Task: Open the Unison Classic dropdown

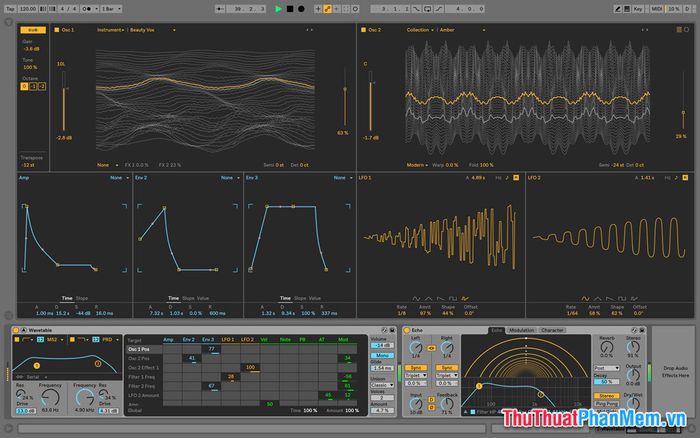Action: (382, 385)
